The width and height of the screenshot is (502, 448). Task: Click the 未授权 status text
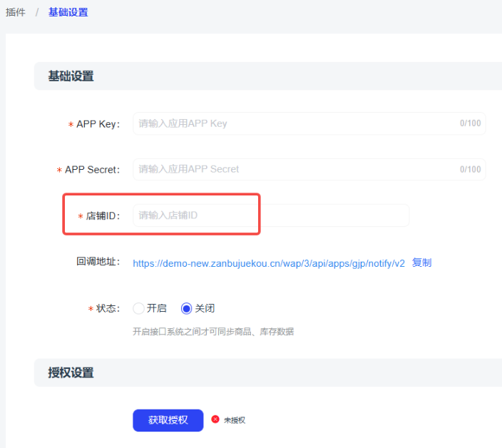point(235,420)
